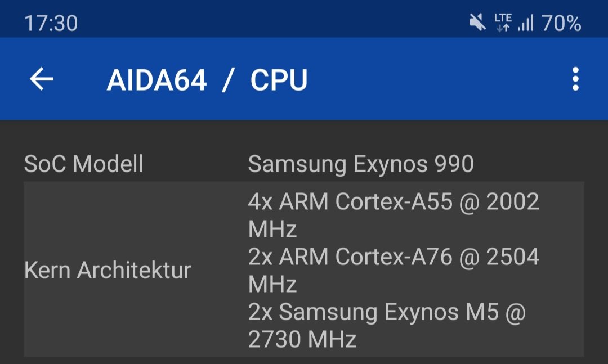
Task: Tap the data transfer arrows under LTE
Action: pyautogui.click(x=503, y=28)
